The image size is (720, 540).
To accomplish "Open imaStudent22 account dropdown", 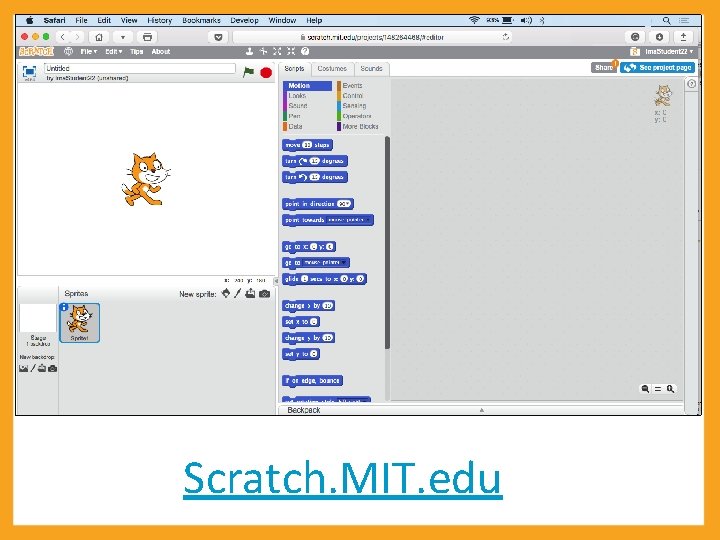I will (669, 51).
